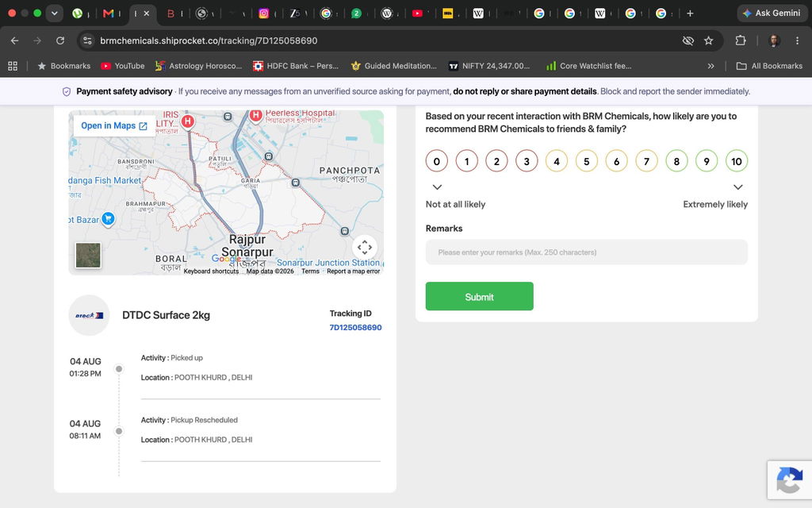The image size is (812, 508).
Task: Go back to the previous page
Action: pos(14,40)
